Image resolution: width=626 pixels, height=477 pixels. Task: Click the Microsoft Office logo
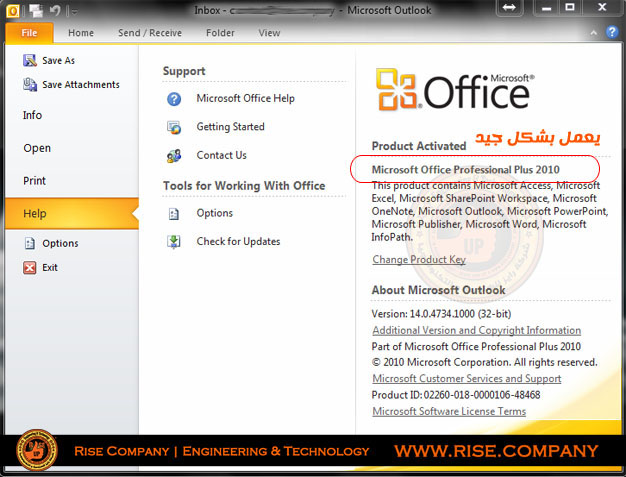(455, 89)
